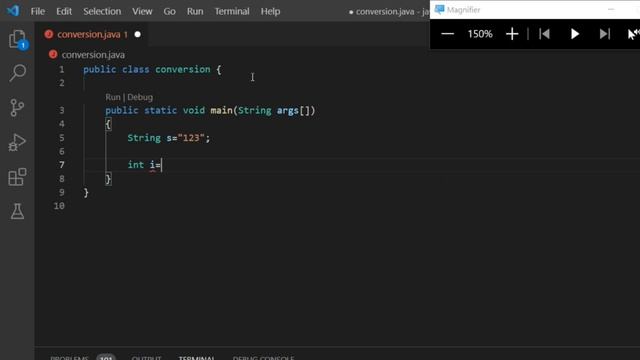Image resolution: width=640 pixels, height=360 pixels.
Task: Click Magnifier next sentence button
Action: tap(604, 34)
